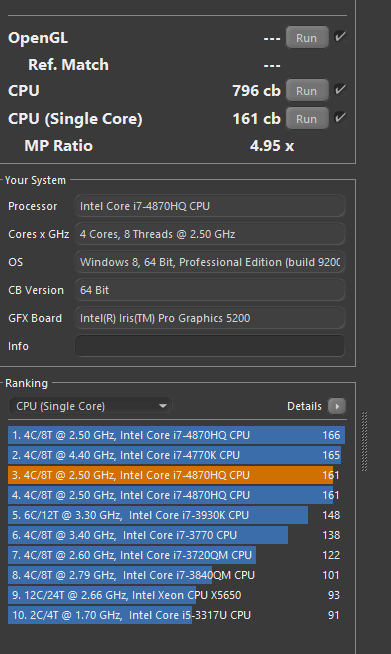
Task: Select ranking row 7 i7-3720QM CPU
Action: (177, 555)
